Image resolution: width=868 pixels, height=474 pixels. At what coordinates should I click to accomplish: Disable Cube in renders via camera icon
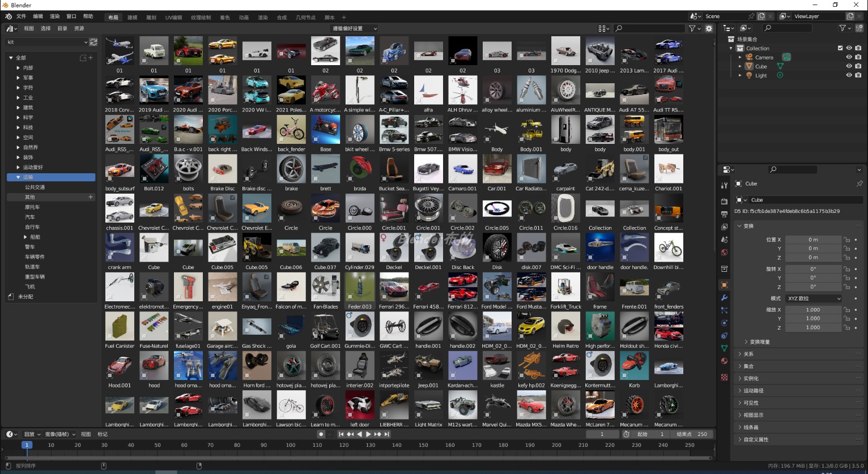click(x=858, y=66)
